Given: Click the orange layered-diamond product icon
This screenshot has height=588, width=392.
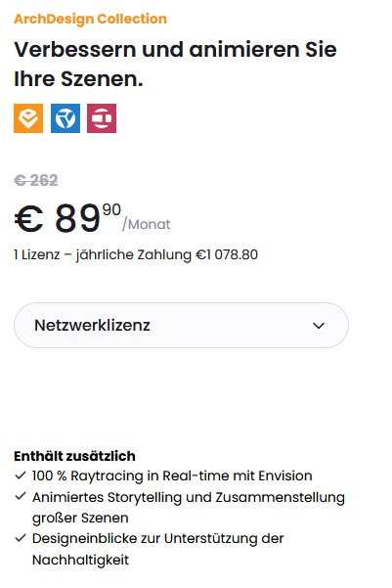Looking at the screenshot, I should [x=28, y=118].
